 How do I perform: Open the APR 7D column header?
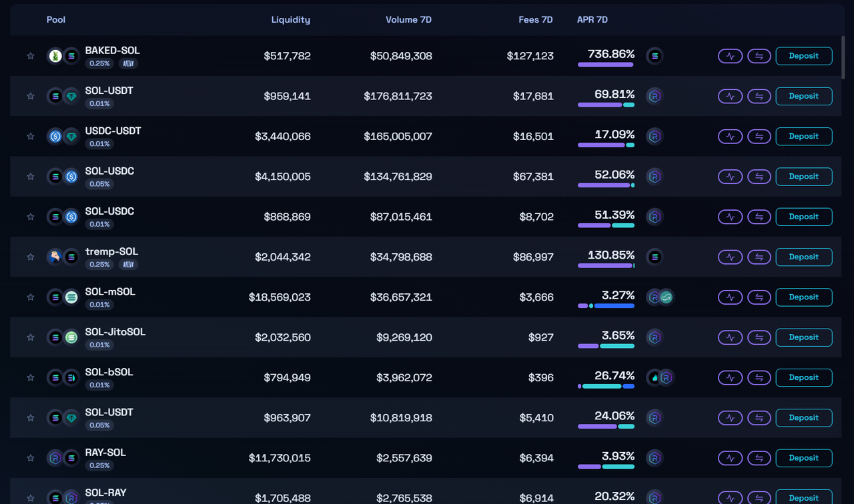tap(592, 19)
